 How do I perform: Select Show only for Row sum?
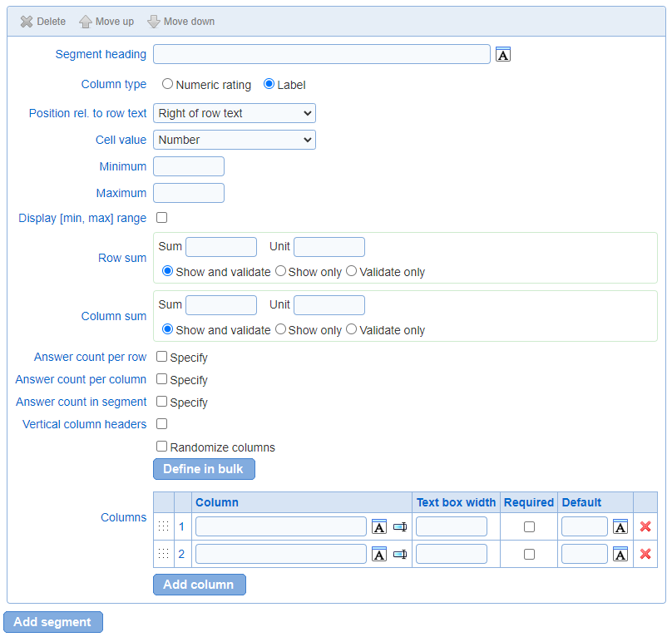(280, 271)
